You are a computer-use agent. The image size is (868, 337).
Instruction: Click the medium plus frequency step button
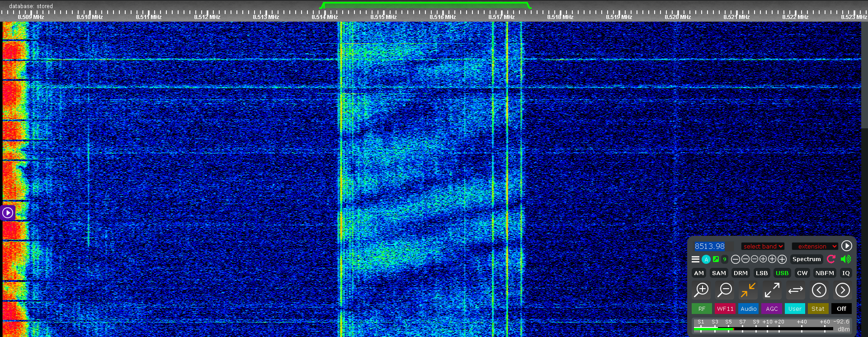pyautogui.click(x=772, y=259)
